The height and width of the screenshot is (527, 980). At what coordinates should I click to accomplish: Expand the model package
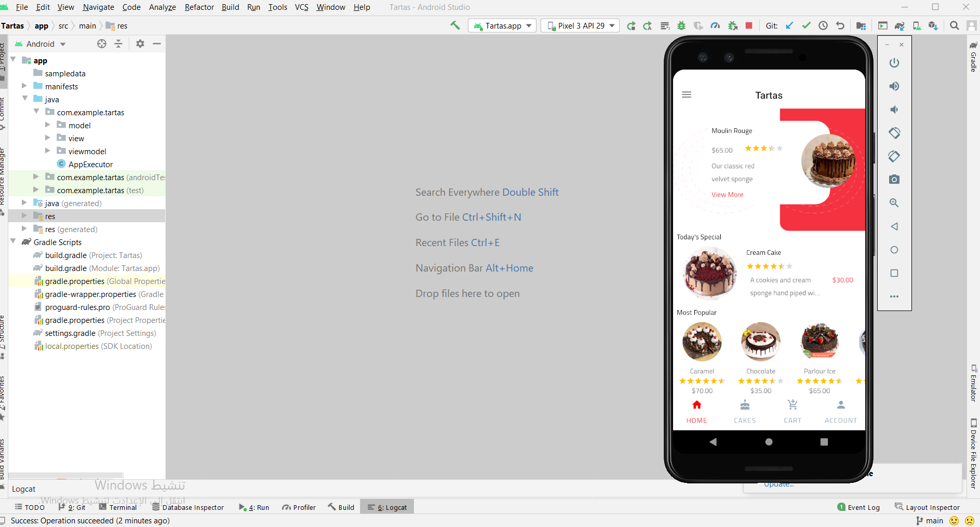[x=48, y=125]
